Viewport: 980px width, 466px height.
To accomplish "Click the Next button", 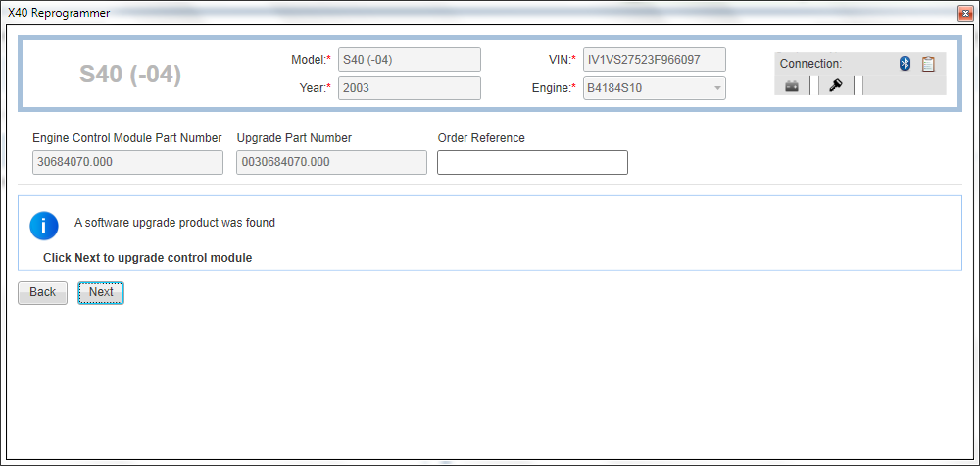I will 101,292.
